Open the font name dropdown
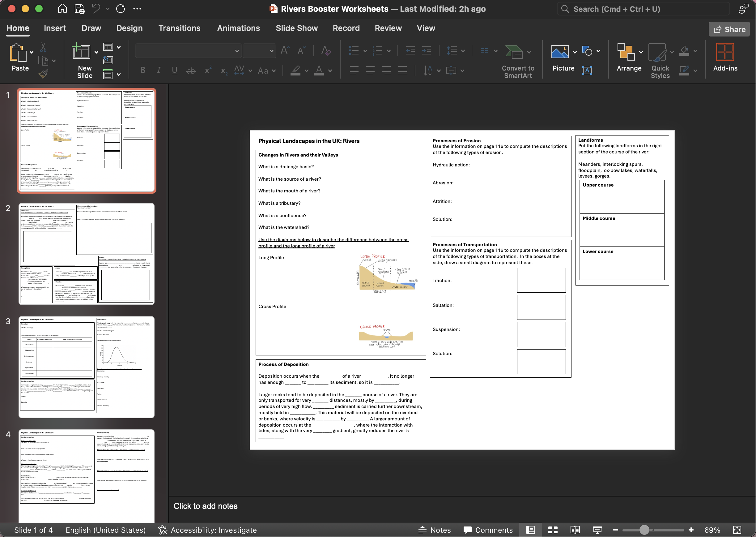Image resolution: width=756 pixels, height=537 pixels. (236, 51)
